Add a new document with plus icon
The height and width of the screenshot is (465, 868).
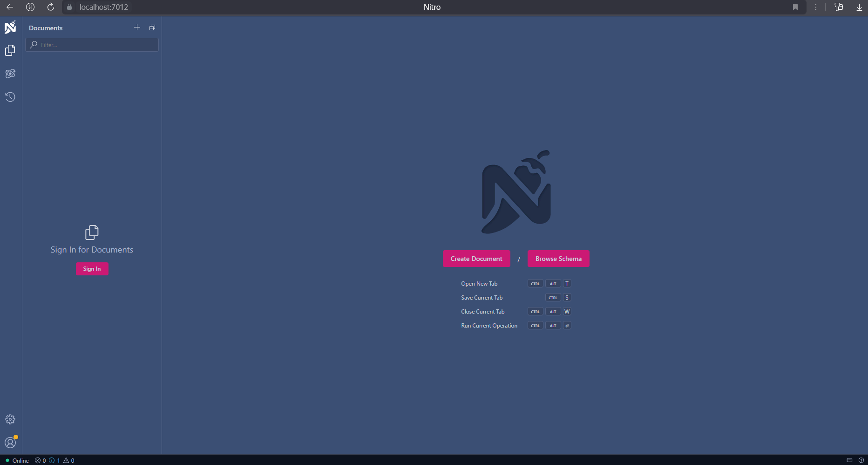pyautogui.click(x=137, y=27)
